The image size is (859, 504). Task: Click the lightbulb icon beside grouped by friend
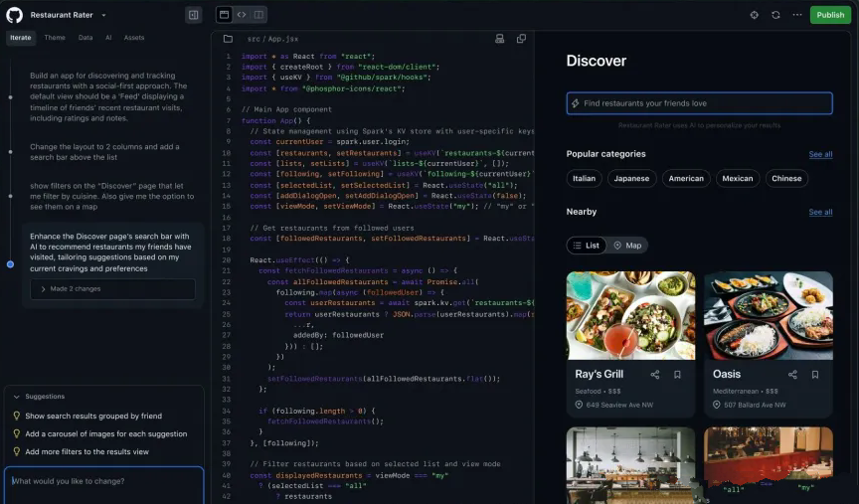17,416
